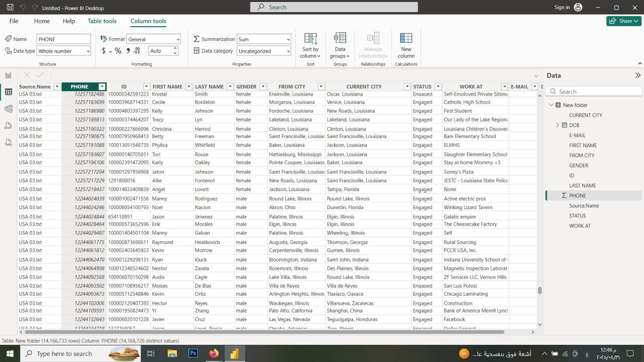Viewport: 644px width, 362px height.
Task: Click the Share button
Action: tap(624, 21)
